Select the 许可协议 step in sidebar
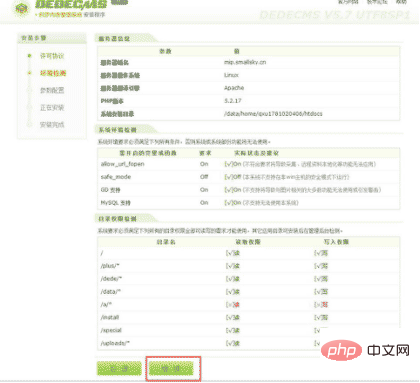The image size is (420, 383). point(52,56)
